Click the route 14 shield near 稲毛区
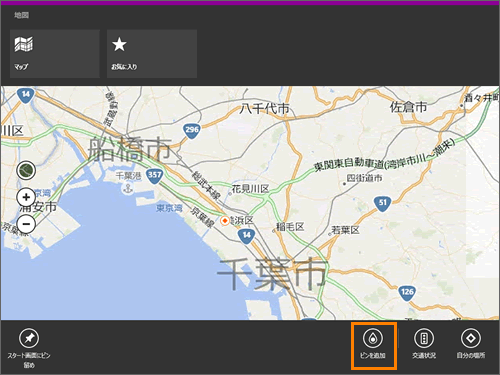 [x=246, y=235]
